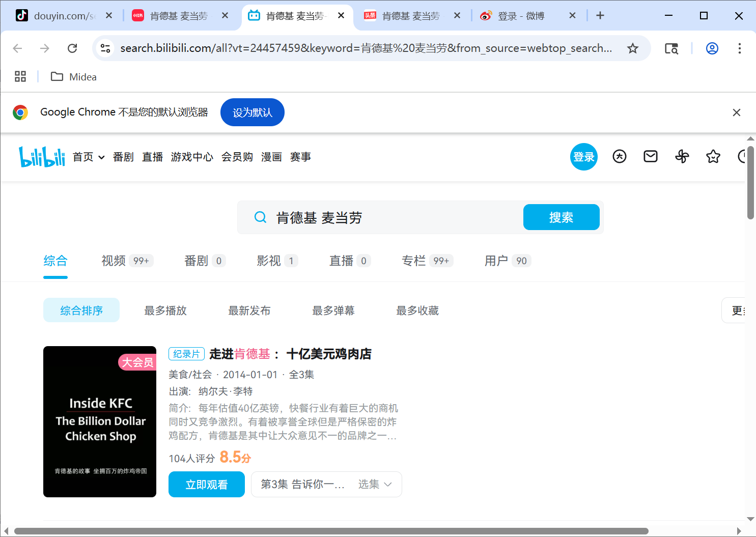Screen dimensions: 756x537
Task: Click the search magnifier icon in search box
Action: click(x=260, y=217)
